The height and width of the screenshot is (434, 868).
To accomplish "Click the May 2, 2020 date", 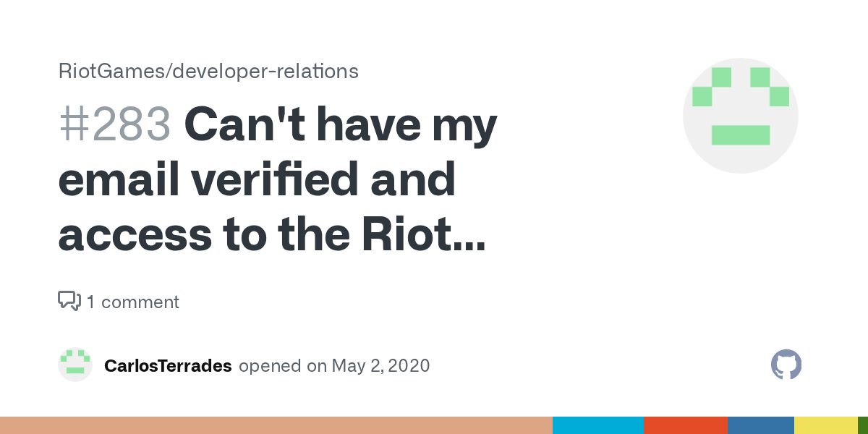I will point(380,365).
